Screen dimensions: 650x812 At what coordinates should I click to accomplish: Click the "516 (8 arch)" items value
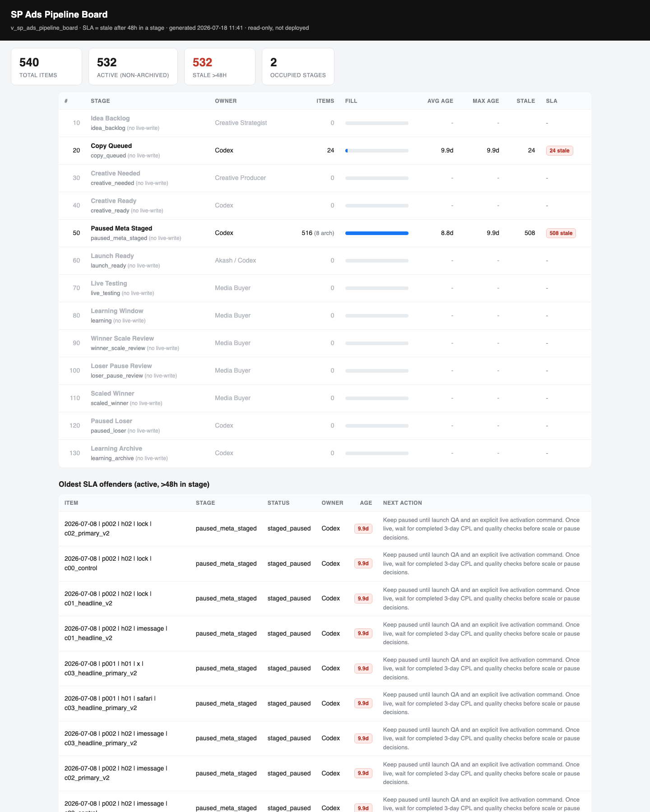[x=318, y=233]
